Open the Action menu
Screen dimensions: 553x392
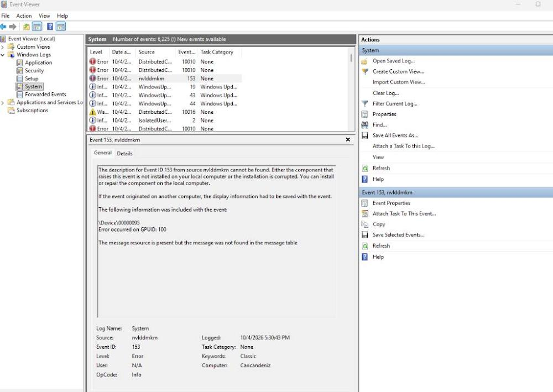click(24, 16)
